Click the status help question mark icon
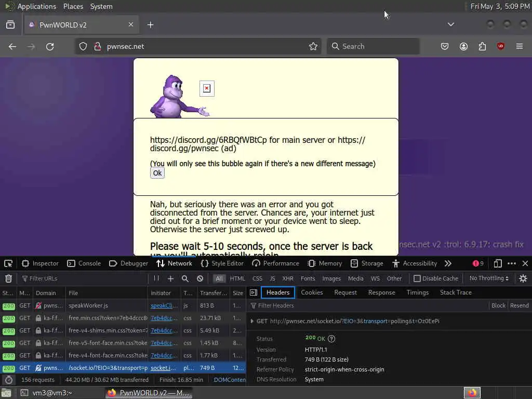This screenshot has height=399, width=532. click(331, 339)
